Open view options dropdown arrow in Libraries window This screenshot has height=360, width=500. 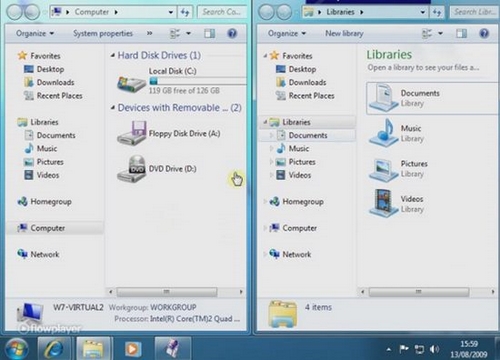440,33
